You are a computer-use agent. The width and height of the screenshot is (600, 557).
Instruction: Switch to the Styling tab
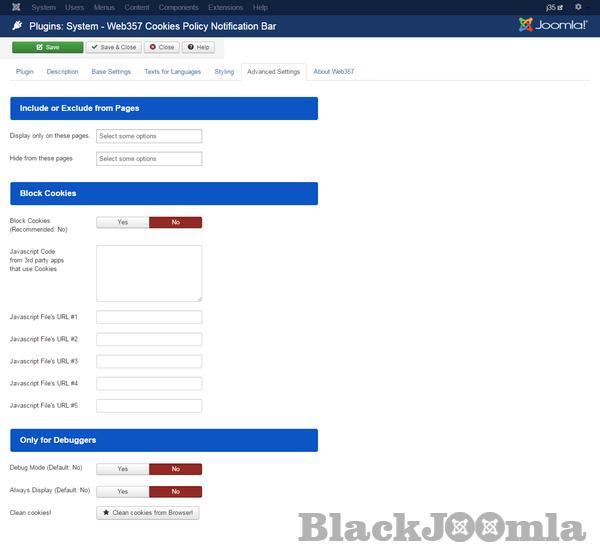[224, 72]
